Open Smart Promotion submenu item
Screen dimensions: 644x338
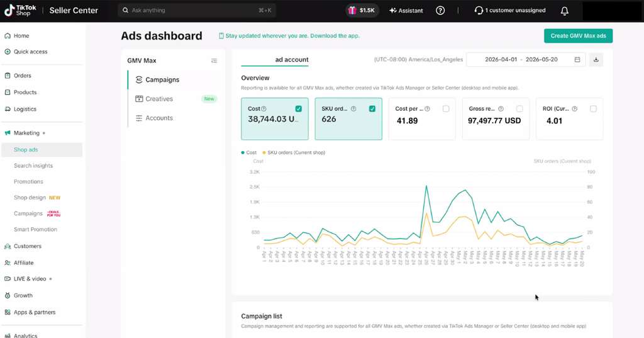click(35, 229)
